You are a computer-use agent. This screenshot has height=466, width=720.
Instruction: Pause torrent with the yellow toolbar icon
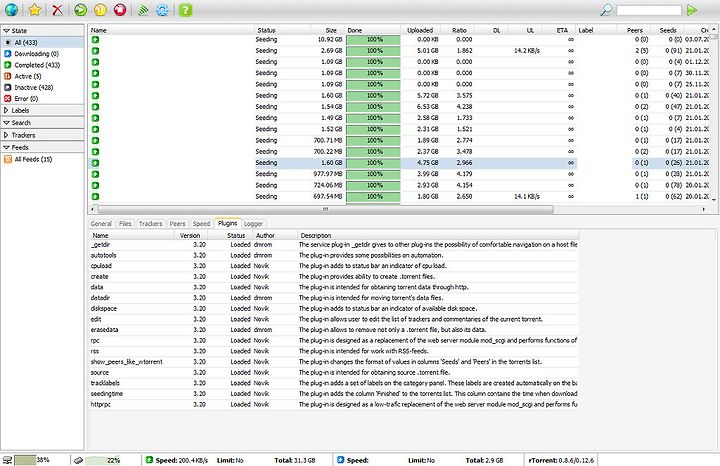100,10
